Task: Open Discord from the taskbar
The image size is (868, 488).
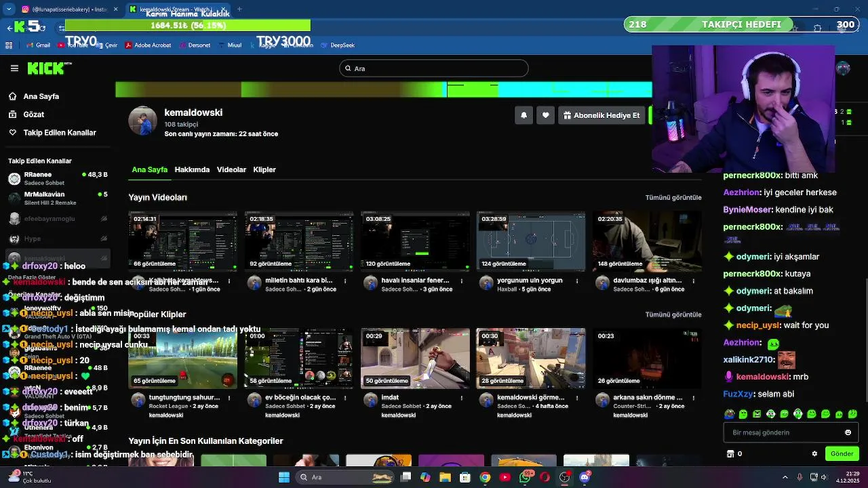Action: 585,477
